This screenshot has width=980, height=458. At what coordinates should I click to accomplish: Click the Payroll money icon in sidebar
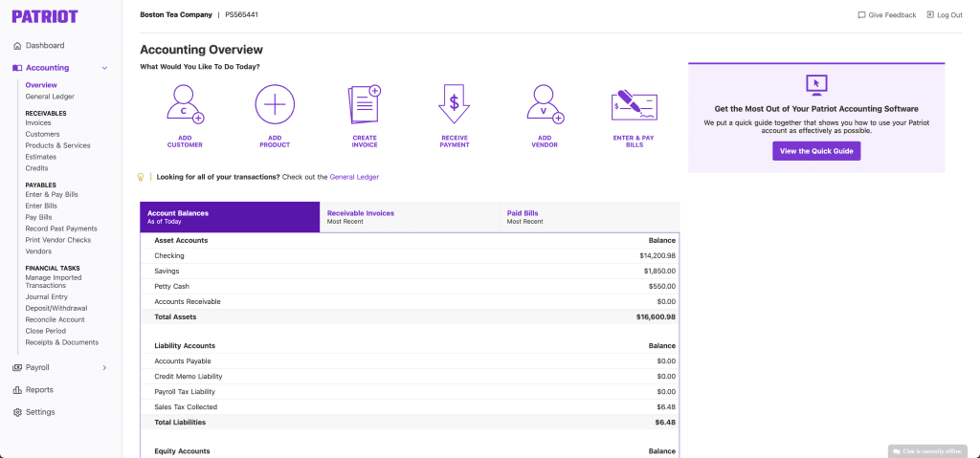tap(17, 367)
